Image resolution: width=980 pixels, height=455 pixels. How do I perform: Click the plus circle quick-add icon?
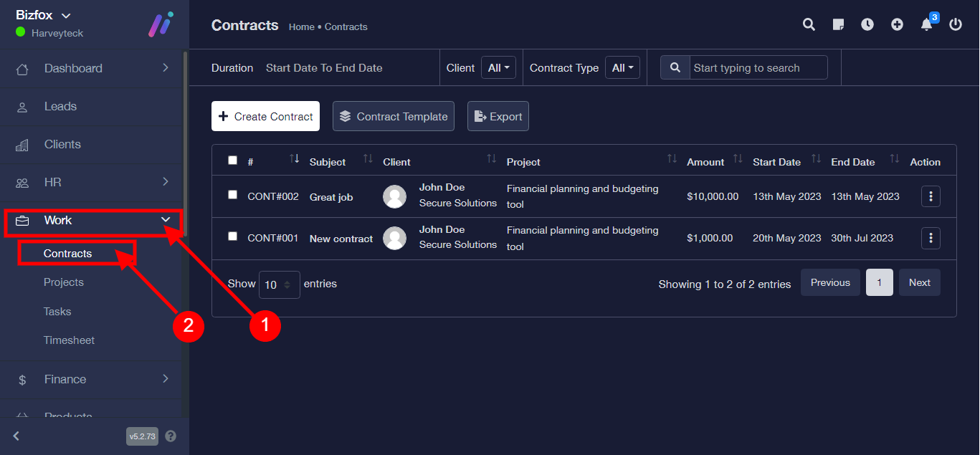[x=897, y=25]
